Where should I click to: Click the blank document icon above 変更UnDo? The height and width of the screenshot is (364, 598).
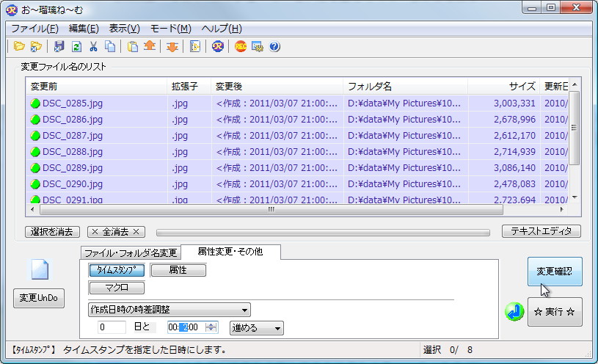click(x=40, y=269)
